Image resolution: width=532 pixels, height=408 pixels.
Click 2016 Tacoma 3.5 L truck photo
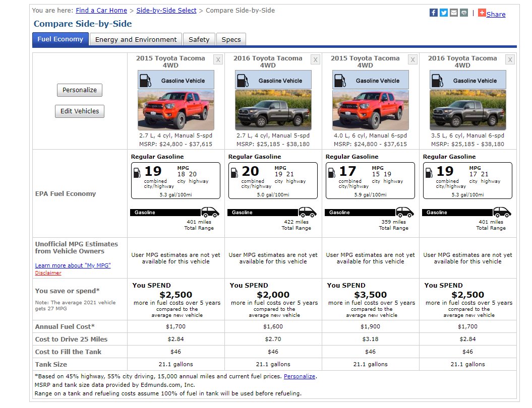(468, 110)
